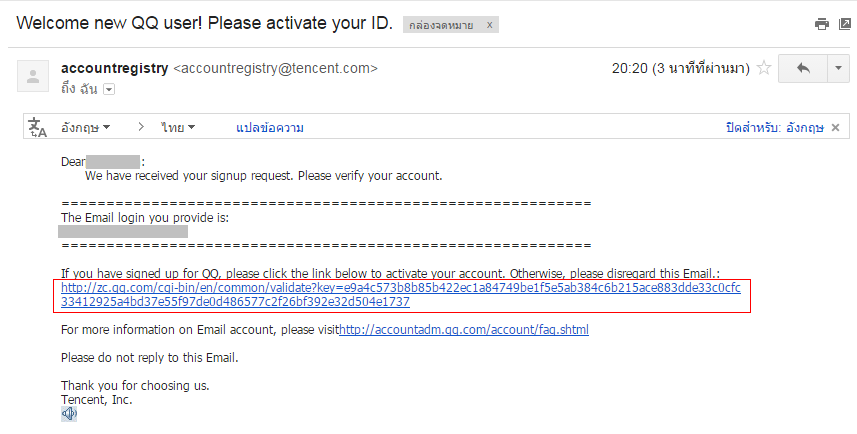Click ปิดสำหรับ: อังกฤษ to disable translation
The height and width of the screenshot is (434, 857).
click(774, 128)
